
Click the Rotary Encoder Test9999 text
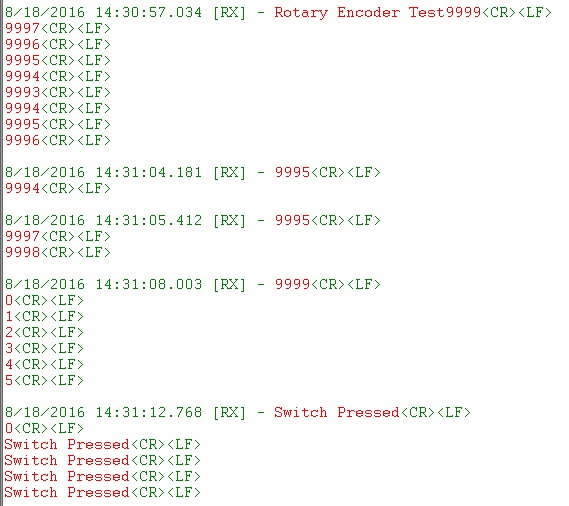click(x=377, y=13)
